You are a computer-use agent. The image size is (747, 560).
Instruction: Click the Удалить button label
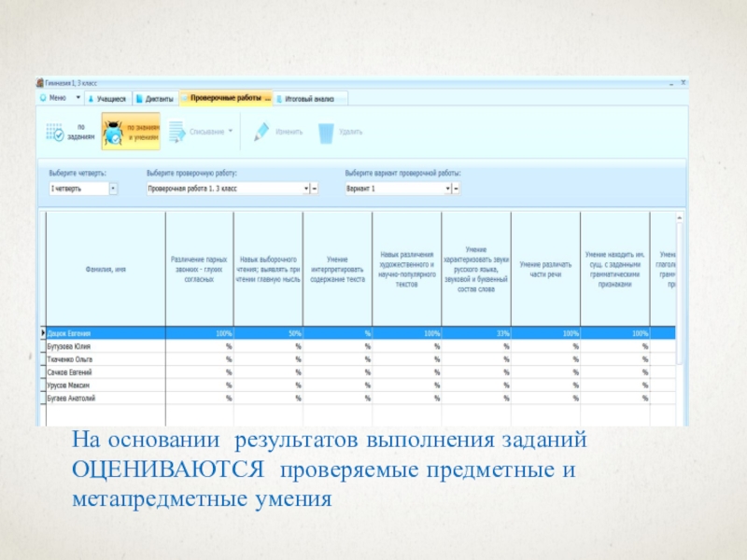pos(351,132)
